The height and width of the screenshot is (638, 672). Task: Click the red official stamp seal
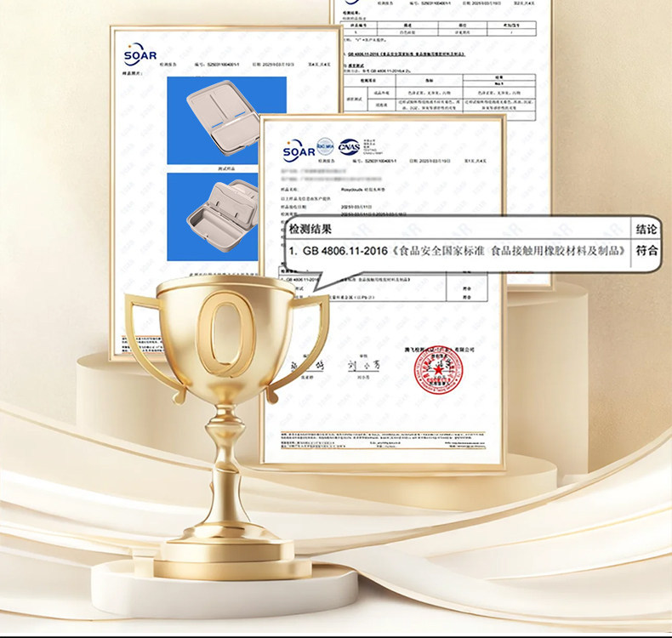pyautogui.click(x=439, y=371)
